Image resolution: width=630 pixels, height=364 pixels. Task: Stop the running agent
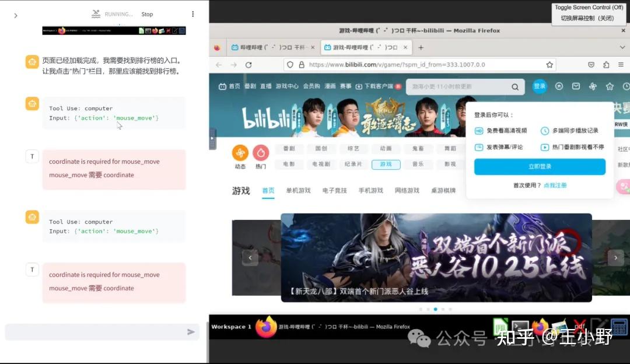pos(147,14)
